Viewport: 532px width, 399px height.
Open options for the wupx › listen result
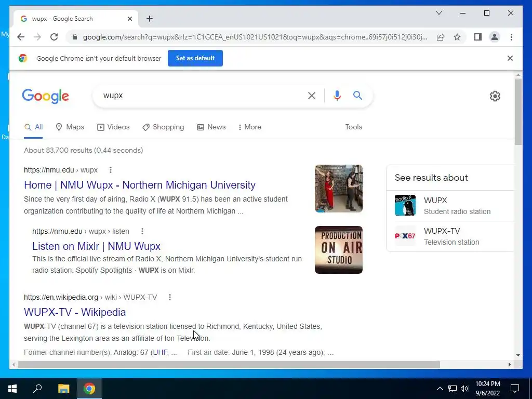(x=142, y=231)
